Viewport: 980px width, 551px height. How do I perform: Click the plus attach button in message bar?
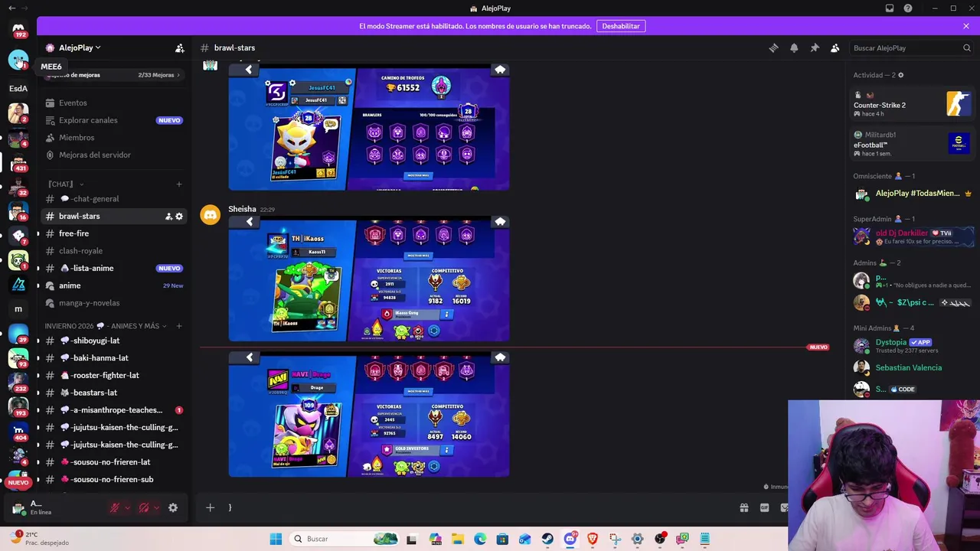210,507
